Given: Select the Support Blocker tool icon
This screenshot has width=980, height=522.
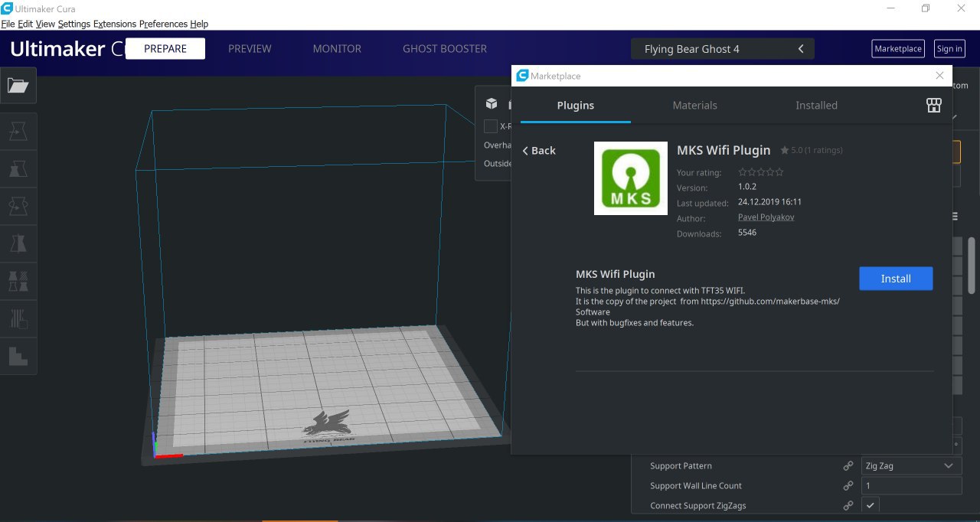Looking at the screenshot, I should (18, 318).
